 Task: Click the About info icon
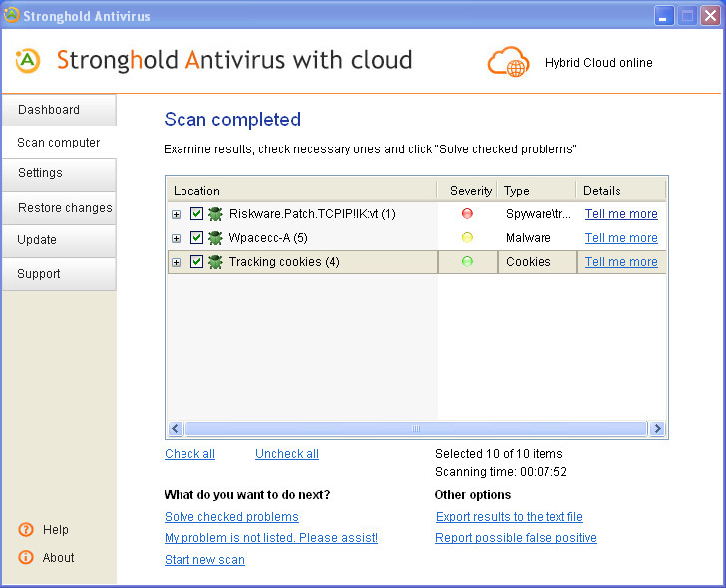point(26,557)
